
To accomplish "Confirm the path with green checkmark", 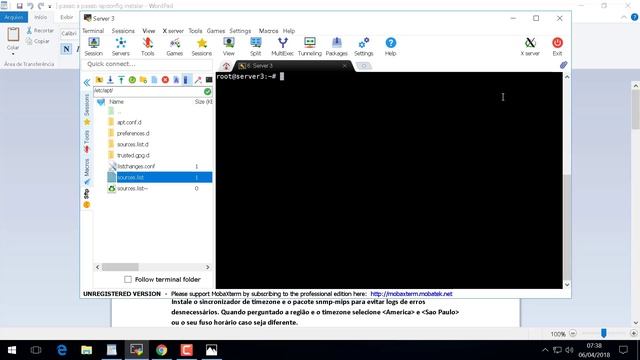I will click(x=207, y=91).
